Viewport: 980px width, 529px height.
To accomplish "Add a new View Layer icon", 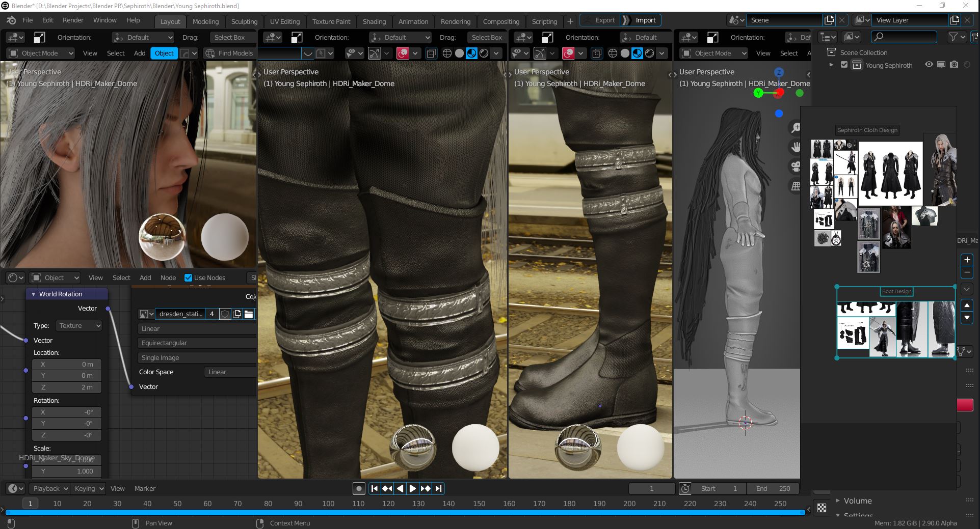I will tap(955, 20).
